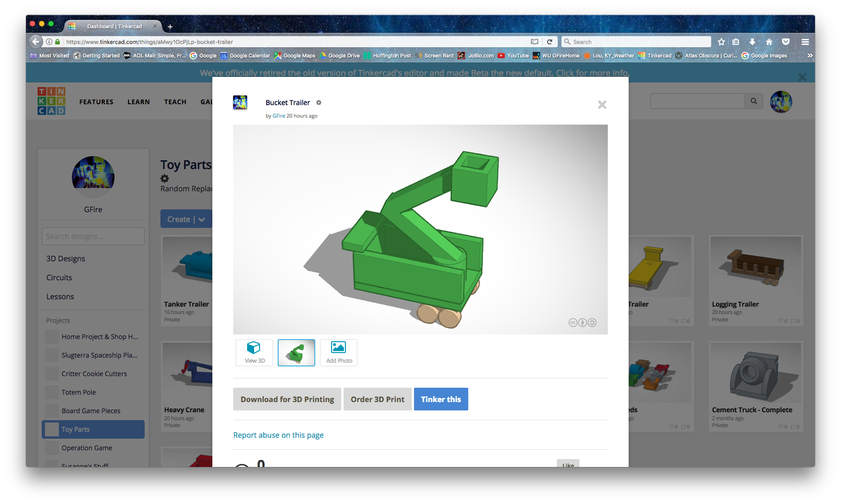Select the Board Game Pieces project
841x504 pixels.
[93, 411]
